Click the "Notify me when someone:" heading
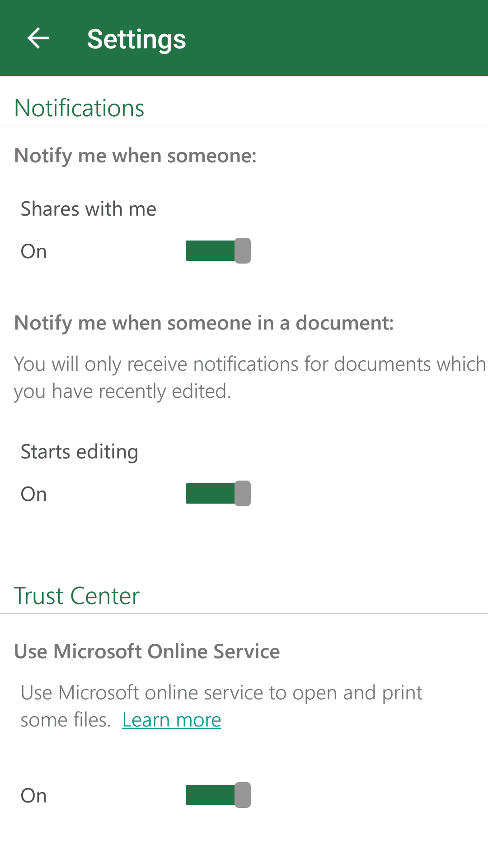 (136, 156)
